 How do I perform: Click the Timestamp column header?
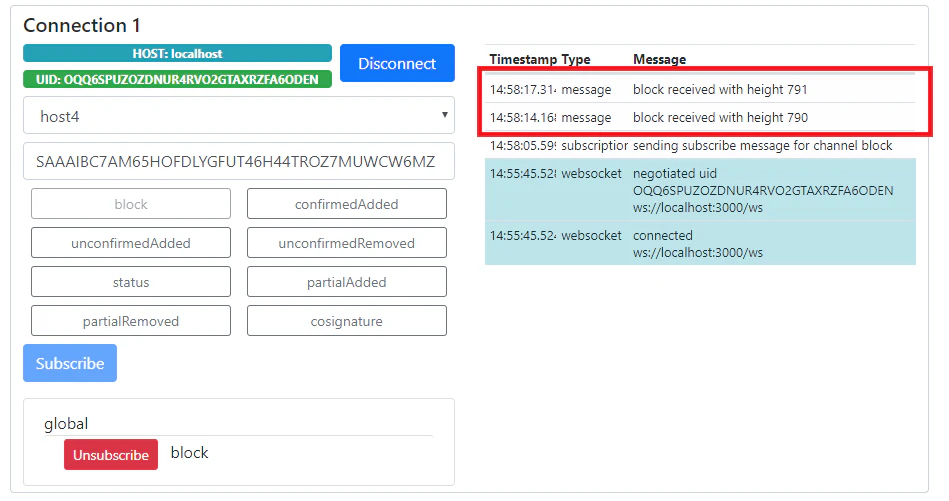pos(524,59)
